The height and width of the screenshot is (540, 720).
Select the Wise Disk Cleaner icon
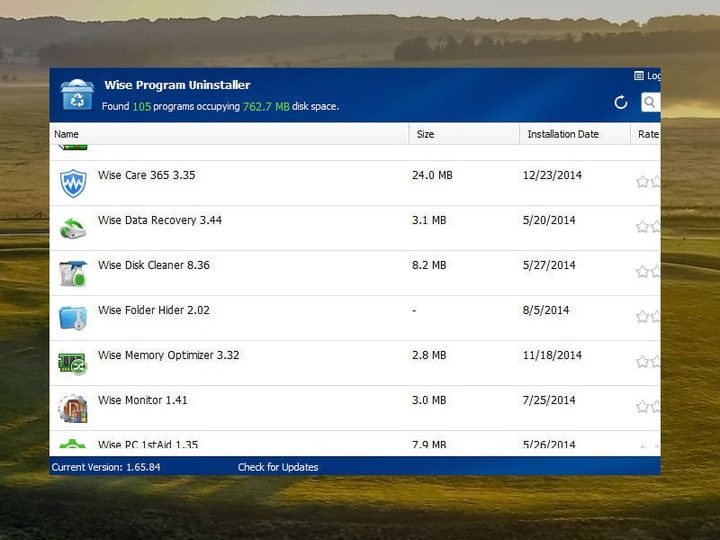73,273
